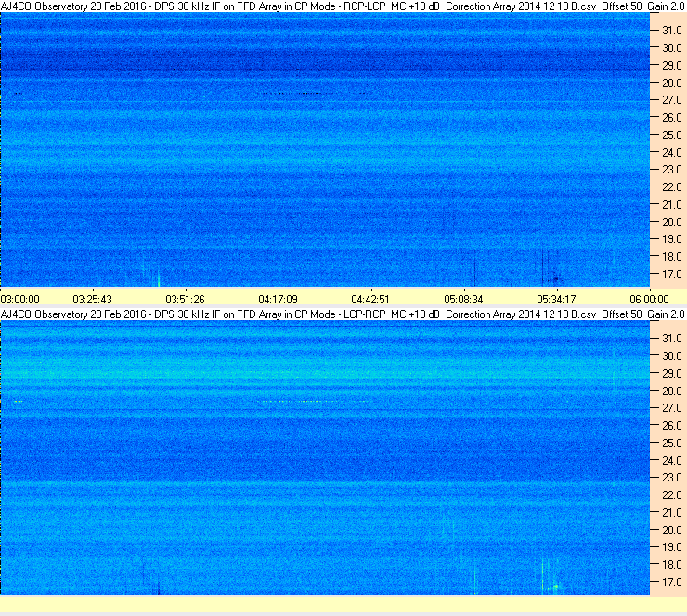
Task: Select 28.0 frequency label on RCP-LCP chart
Action: 672,83
